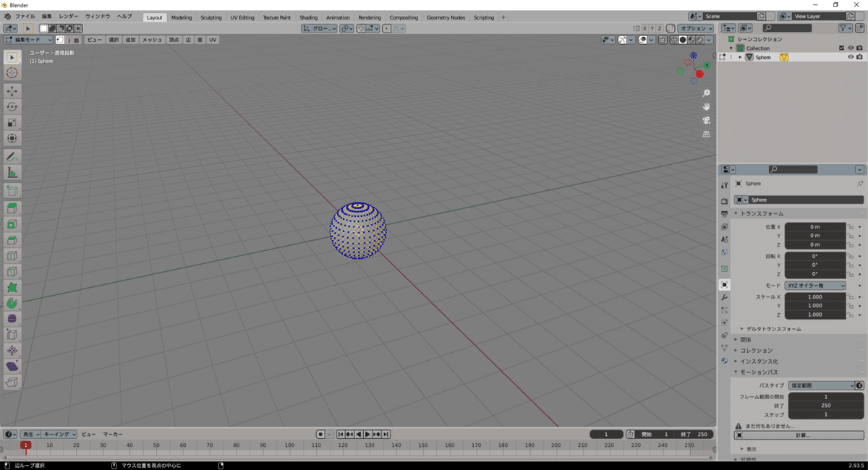Switch to the Modeling workspace tab
The height and width of the screenshot is (470, 868).
(182, 17)
